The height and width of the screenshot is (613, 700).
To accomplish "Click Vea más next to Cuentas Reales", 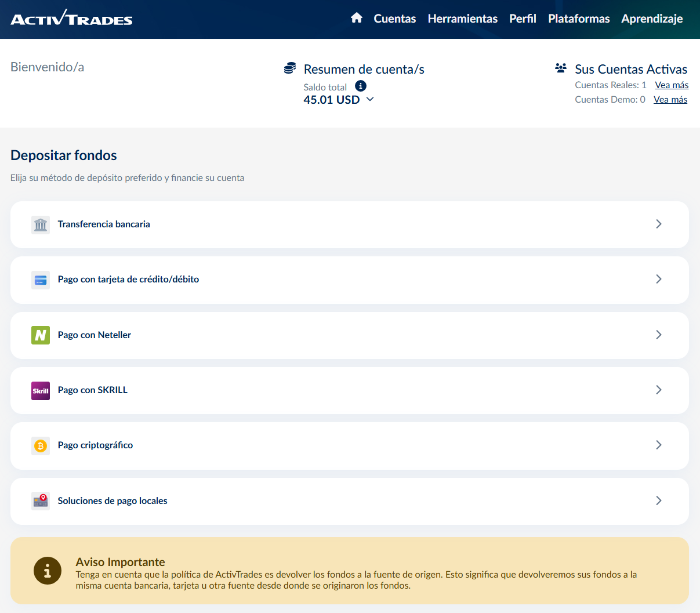I will [x=672, y=85].
